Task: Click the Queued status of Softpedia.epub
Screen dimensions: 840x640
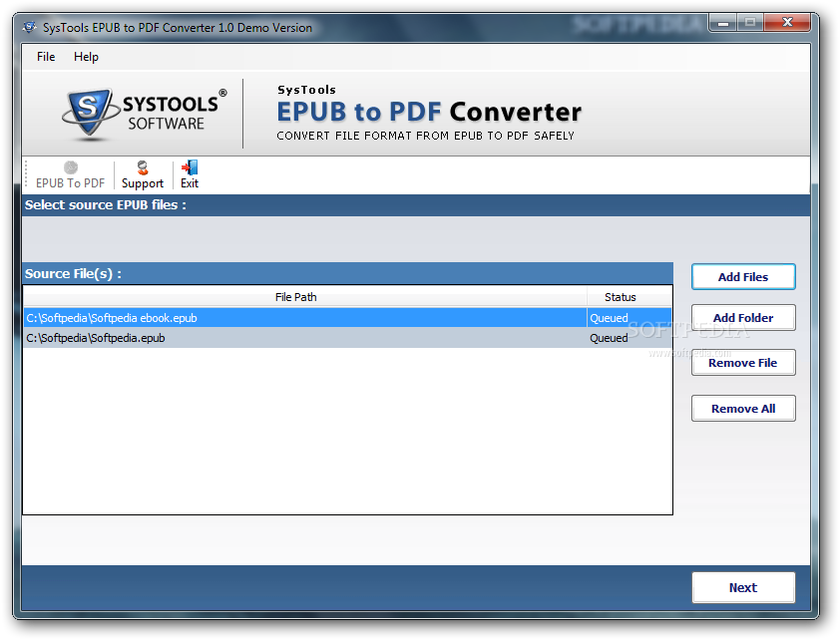Action: click(609, 338)
